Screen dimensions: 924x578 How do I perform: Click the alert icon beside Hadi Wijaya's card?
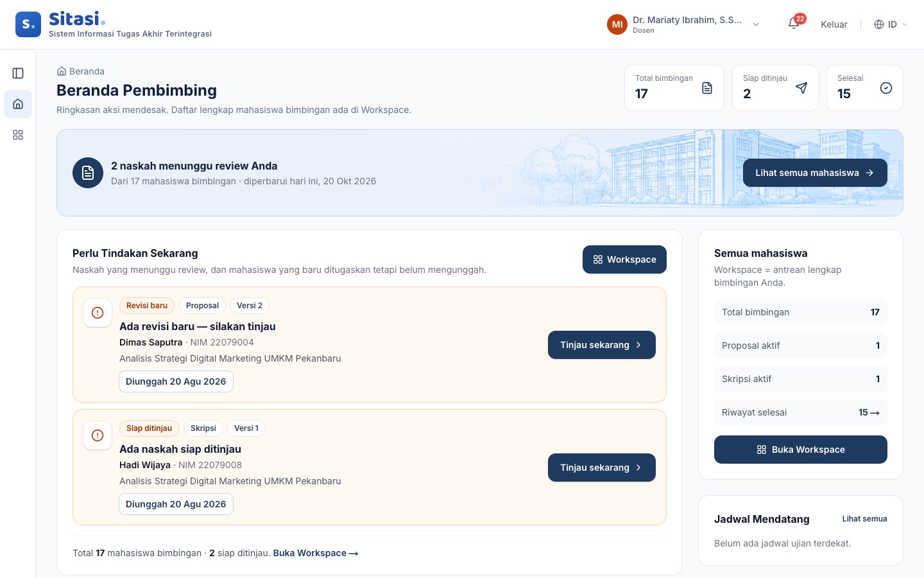tap(98, 435)
